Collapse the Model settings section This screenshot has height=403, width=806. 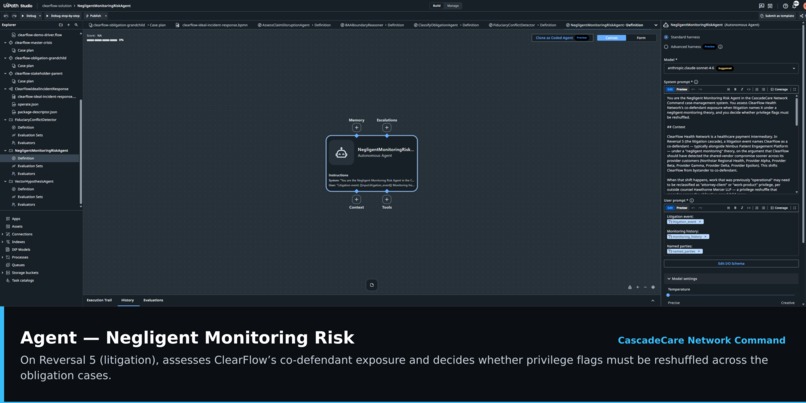click(x=669, y=279)
